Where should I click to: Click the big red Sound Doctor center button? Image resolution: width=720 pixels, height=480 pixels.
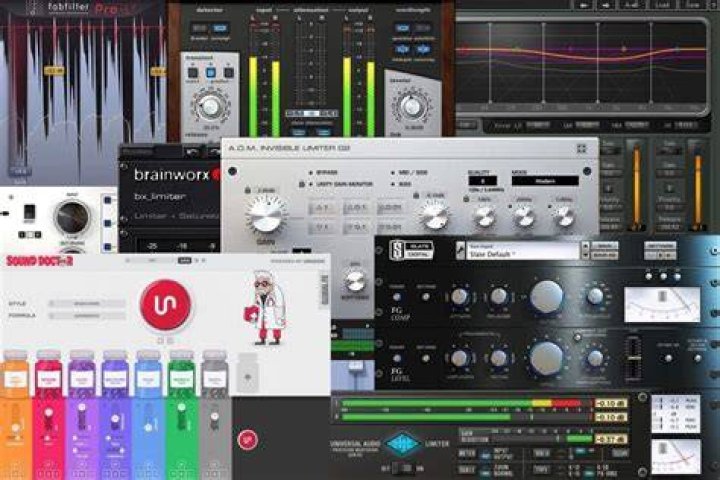coord(165,305)
